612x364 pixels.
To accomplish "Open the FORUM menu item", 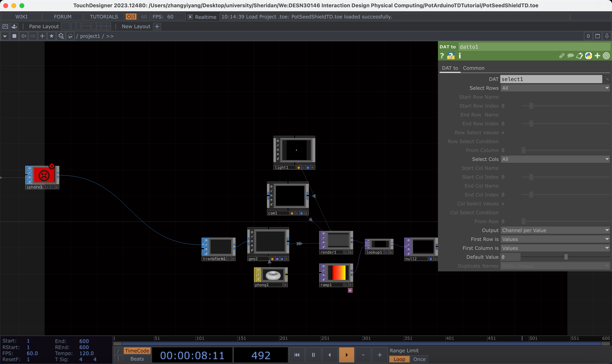I will pyautogui.click(x=63, y=16).
